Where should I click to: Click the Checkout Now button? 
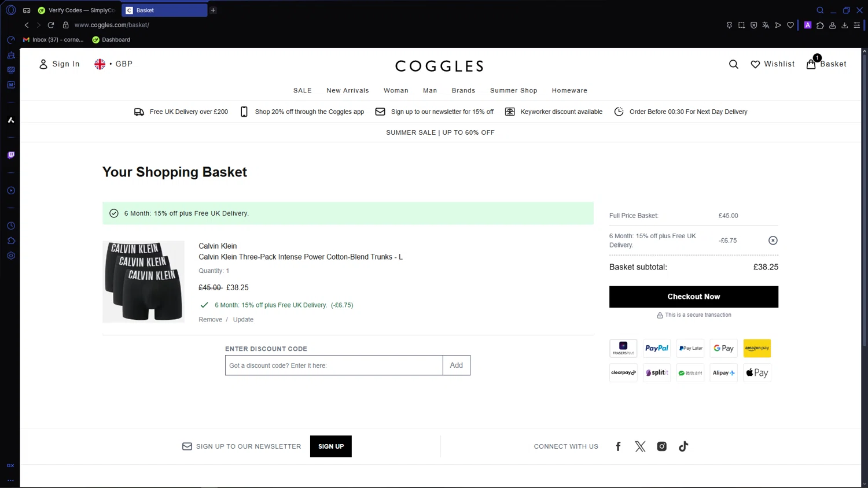click(693, 297)
